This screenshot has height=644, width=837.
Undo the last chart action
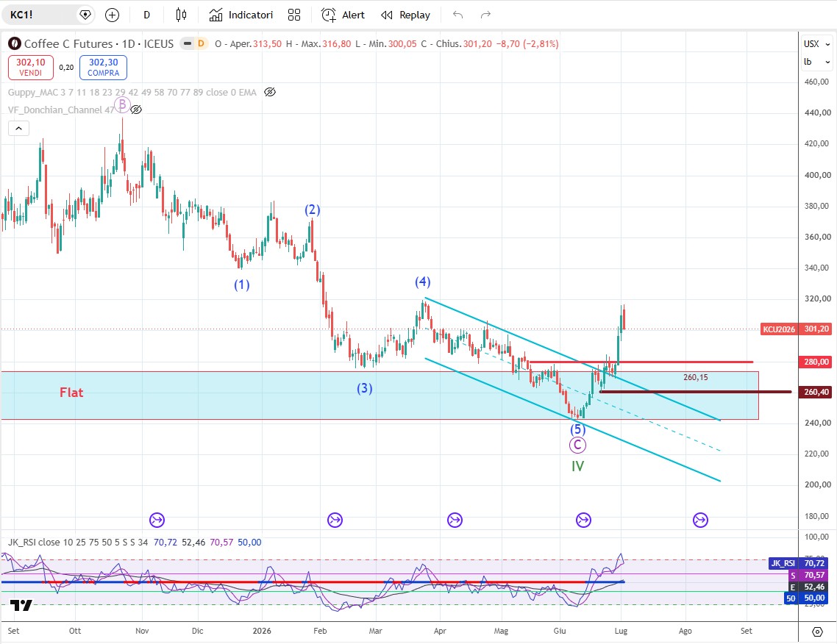(458, 15)
